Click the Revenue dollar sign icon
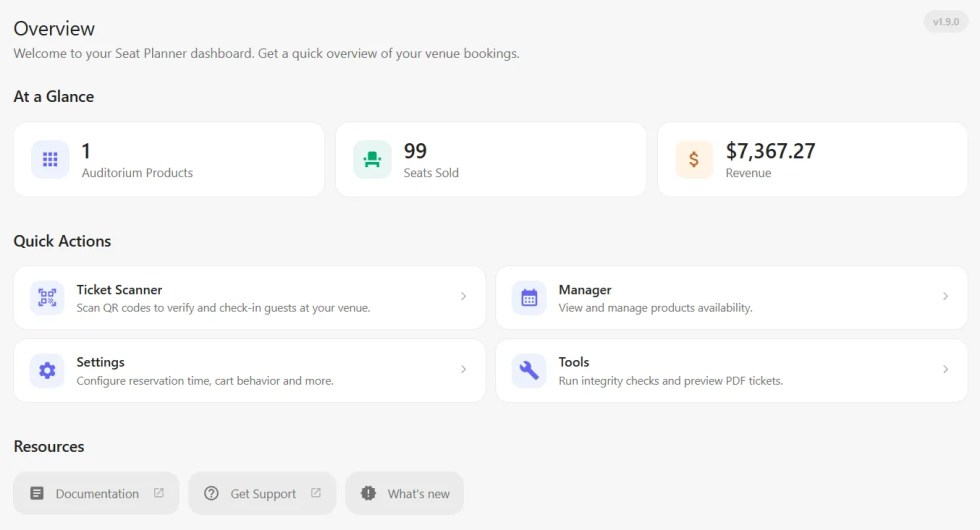The height and width of the screenshot is (530, 980). point(694,159)
